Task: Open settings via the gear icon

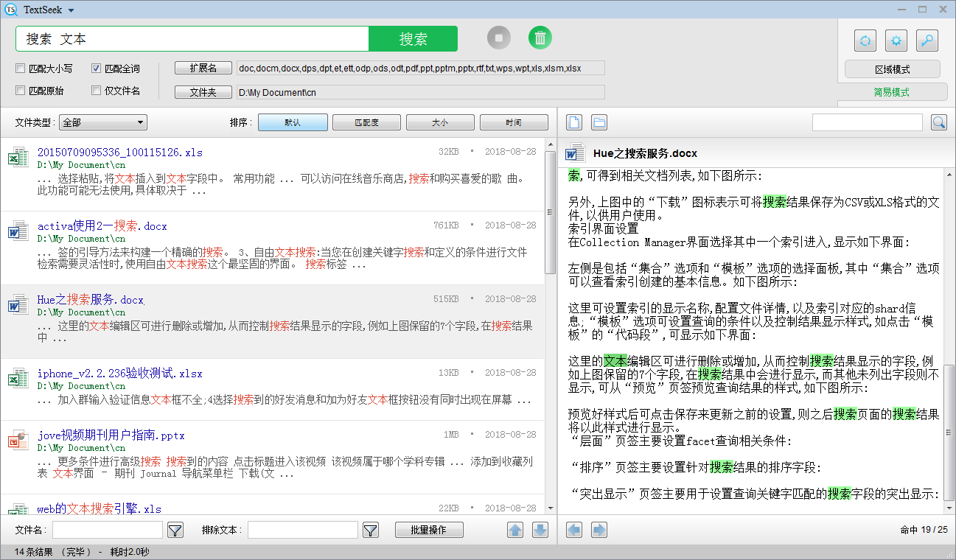Action: point(896,41)
